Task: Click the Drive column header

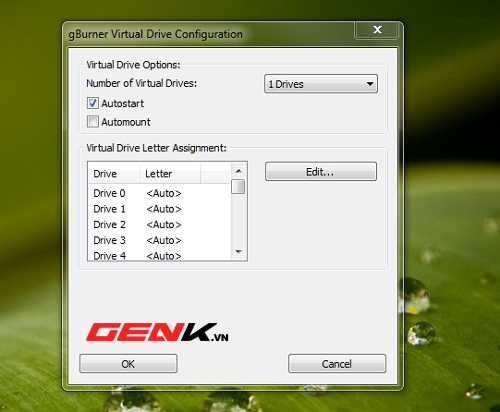Action: [x=114, y=174]
